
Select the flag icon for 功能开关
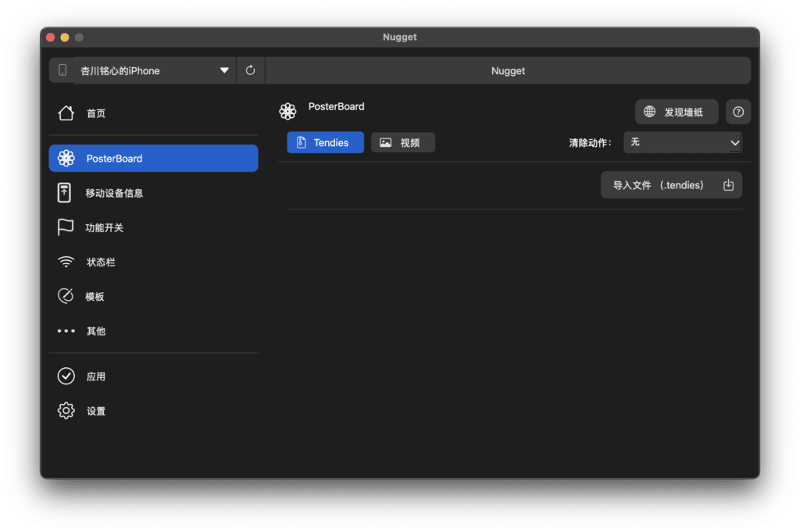click(x=66, y=227)
